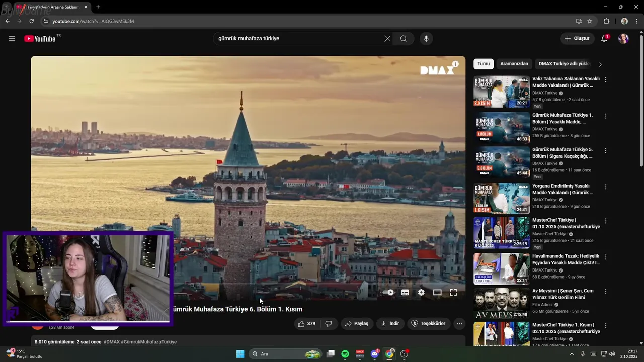The width and height of the screenshot is (644, 362).
Task: Download the video with İndir
Action: pos(390,324)
